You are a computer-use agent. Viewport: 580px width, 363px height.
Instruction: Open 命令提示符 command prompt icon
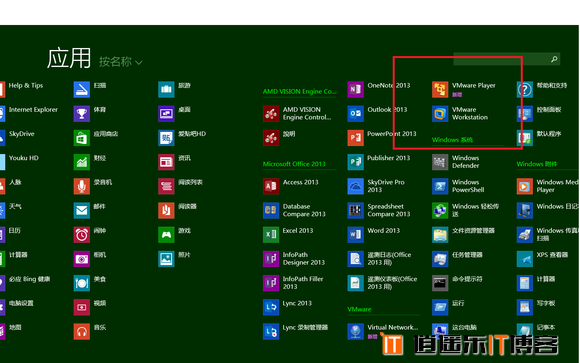[440, 283]
